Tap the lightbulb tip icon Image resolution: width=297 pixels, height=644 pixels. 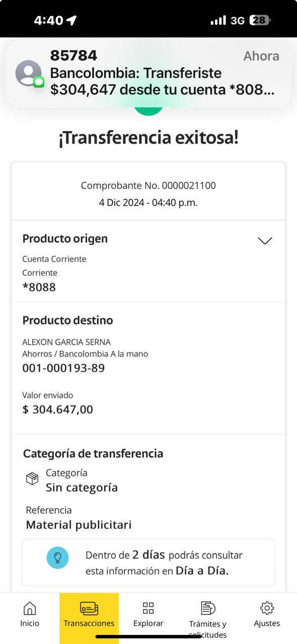(x=57, y=558)
